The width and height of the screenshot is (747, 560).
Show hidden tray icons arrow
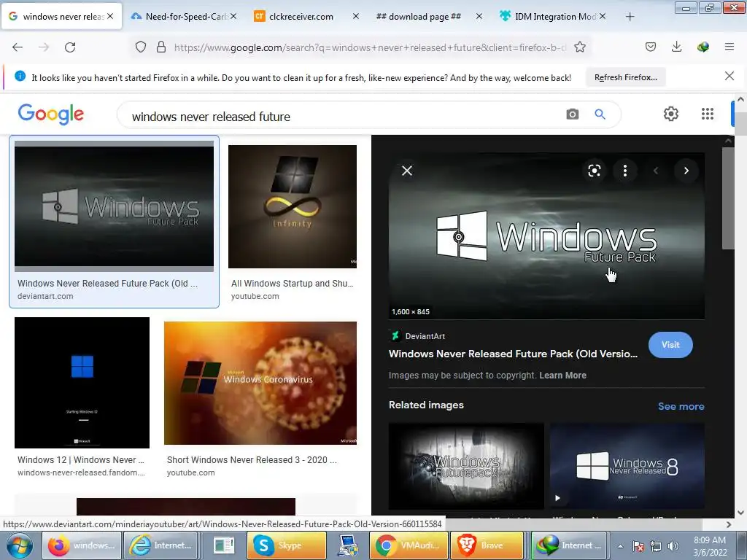pos(620,546)
